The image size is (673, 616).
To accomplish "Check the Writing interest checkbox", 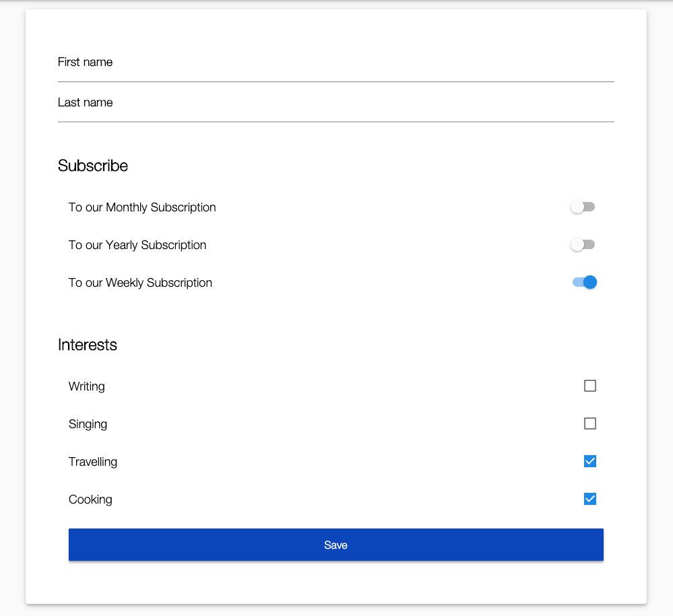I will coord(590,386).
